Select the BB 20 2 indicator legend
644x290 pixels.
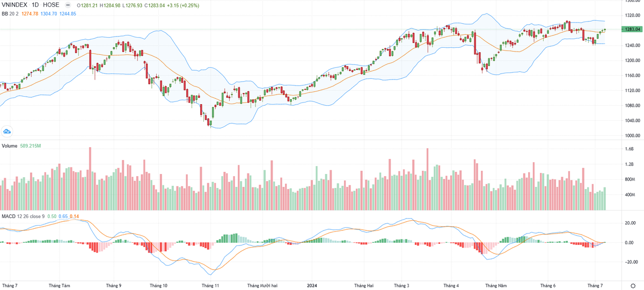[x=11, y=12]
